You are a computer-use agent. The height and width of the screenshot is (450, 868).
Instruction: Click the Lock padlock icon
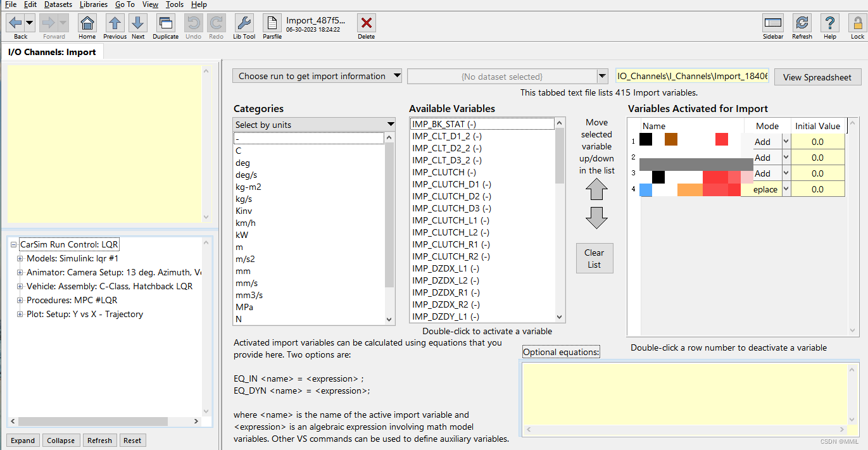(x=857, y=24)
